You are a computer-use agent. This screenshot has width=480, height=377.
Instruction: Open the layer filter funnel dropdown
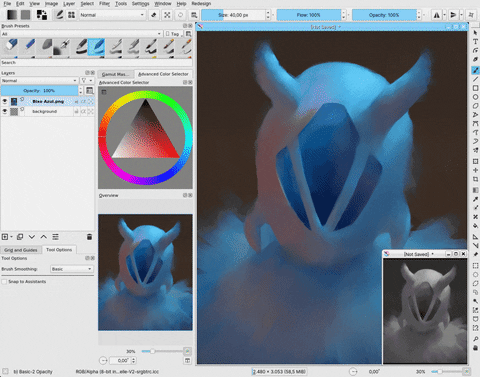tap(86, 80)
